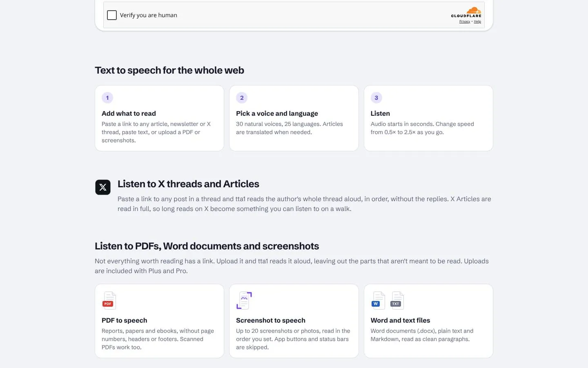This screenshot has width=588, height=368.
Task: Click the Audio starts in seconds description
Action: 422,128
